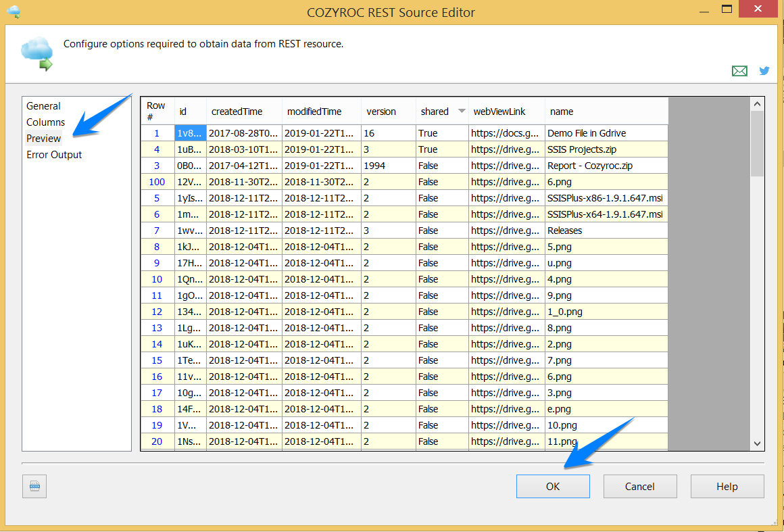Open the Error Output page

click(54, 155)
